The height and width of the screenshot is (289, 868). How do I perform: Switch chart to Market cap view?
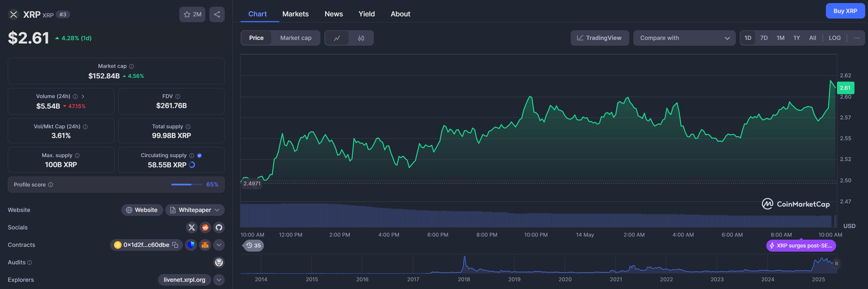(296, 38)
